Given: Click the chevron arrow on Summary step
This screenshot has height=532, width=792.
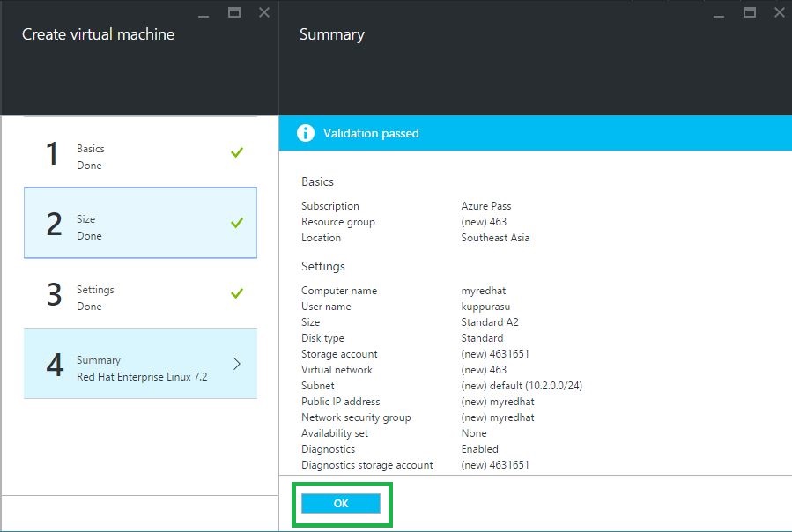Looking at the screenshot, I should click(237, 364).
